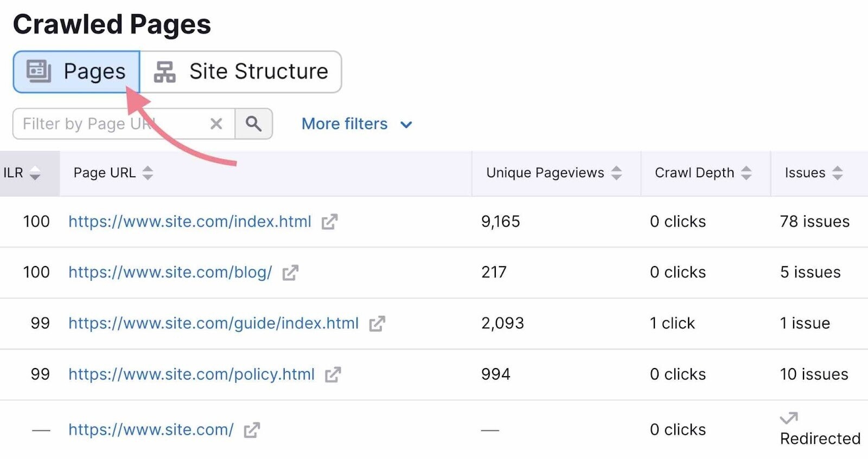Open external link icon for site.com root
This screenshot has height=459, width=868.
[252, 430]
